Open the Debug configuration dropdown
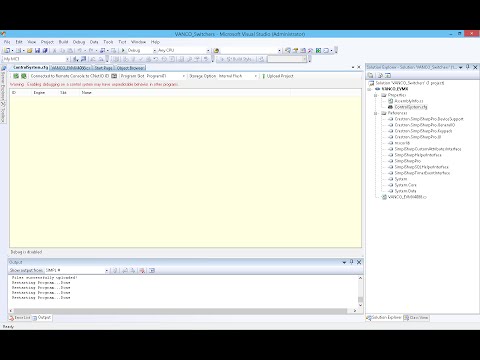Viewport: 480px width, 360px height. pos(154,50)
